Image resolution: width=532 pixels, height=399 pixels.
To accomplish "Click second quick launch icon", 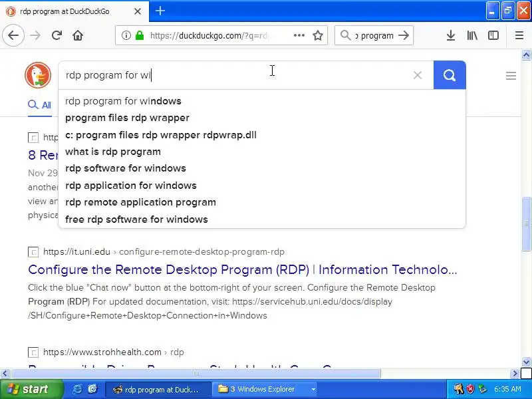I will point(92,389).
